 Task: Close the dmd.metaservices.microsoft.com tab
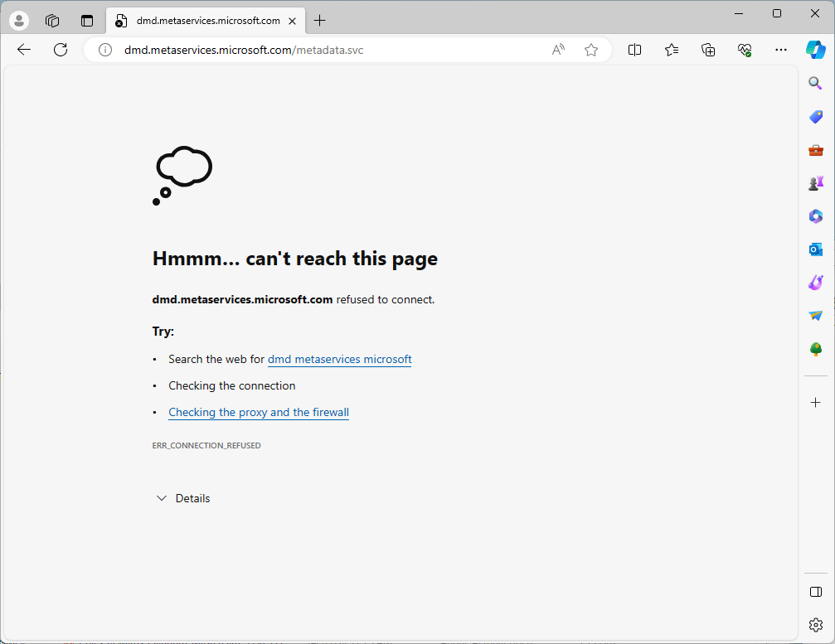[x=293, y=22]
